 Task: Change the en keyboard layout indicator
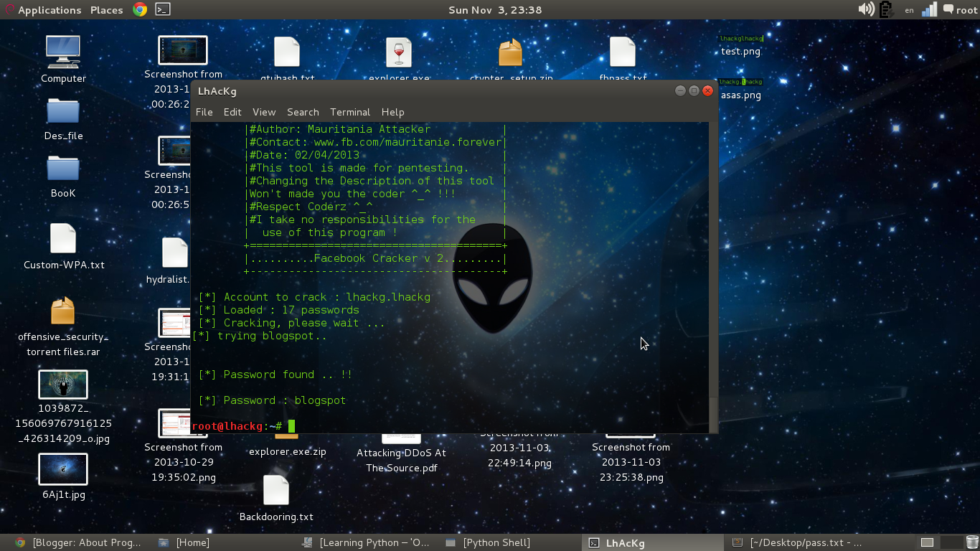[x=909, y=10]
